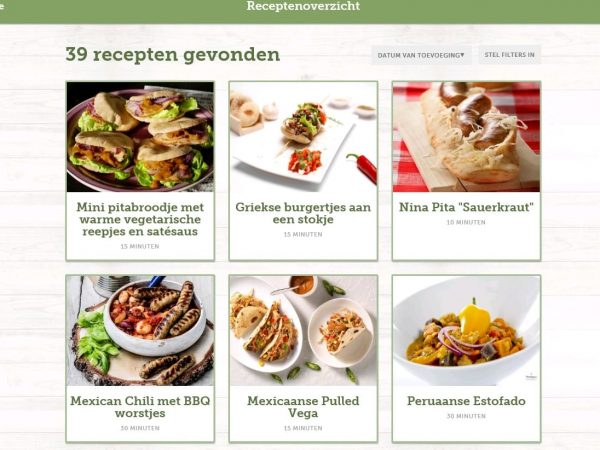Click the Mexicaanse Pulled Vega title link
The image size is (600, 450).
[303, 407]
